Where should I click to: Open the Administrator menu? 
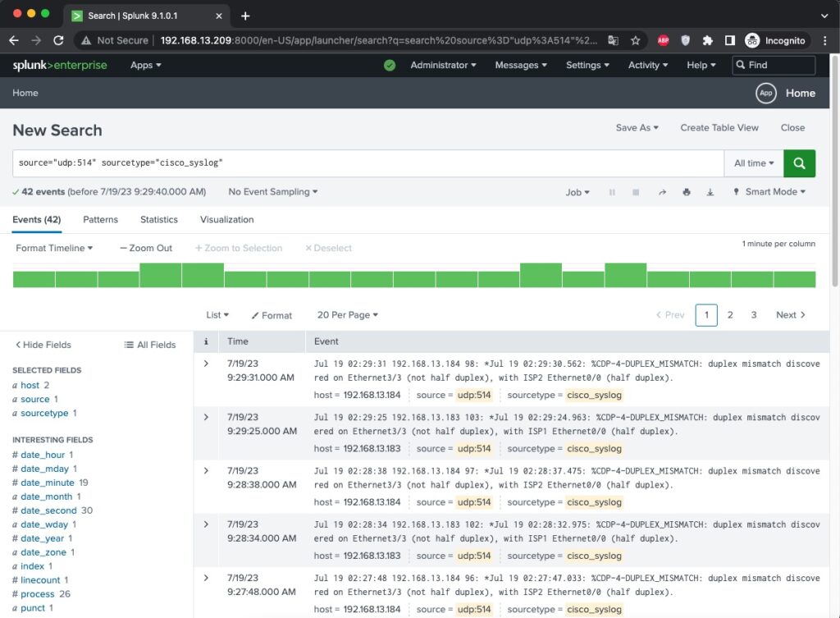click(443, 66)
